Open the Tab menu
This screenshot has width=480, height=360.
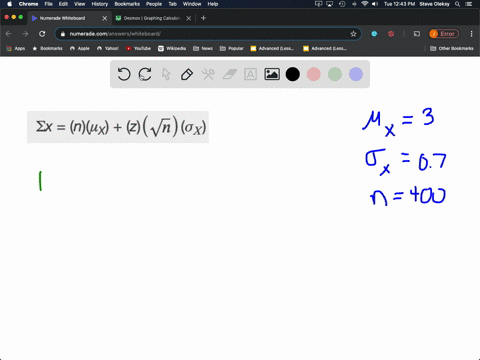point(172,4)
